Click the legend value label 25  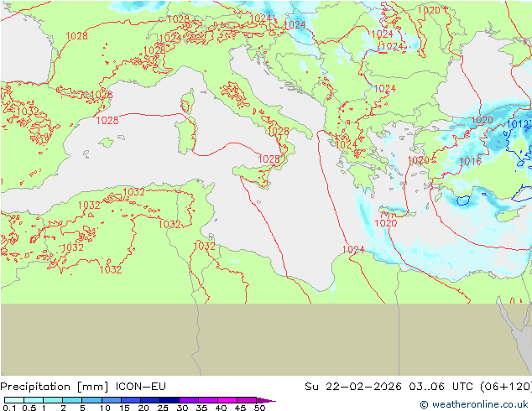163,408
